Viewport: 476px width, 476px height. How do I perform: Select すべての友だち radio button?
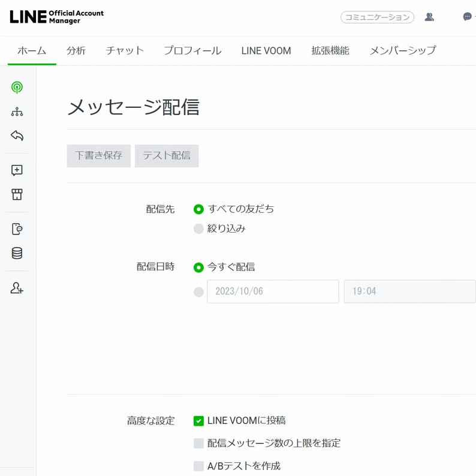tap(198, 209)
